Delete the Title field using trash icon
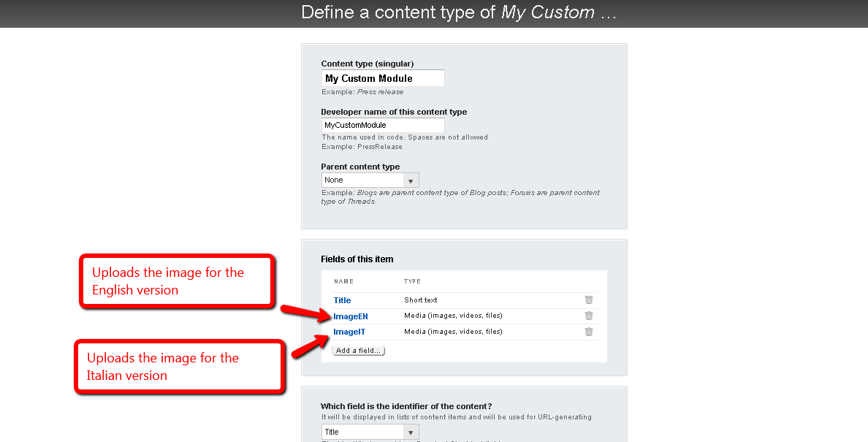 pyautogui.click(x=588, y=300)
